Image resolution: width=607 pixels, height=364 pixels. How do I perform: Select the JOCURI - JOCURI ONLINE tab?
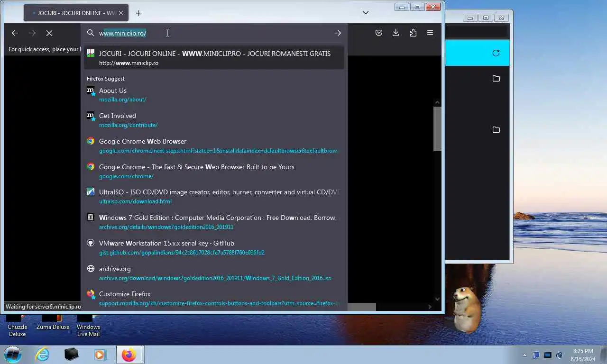[76, 13]
